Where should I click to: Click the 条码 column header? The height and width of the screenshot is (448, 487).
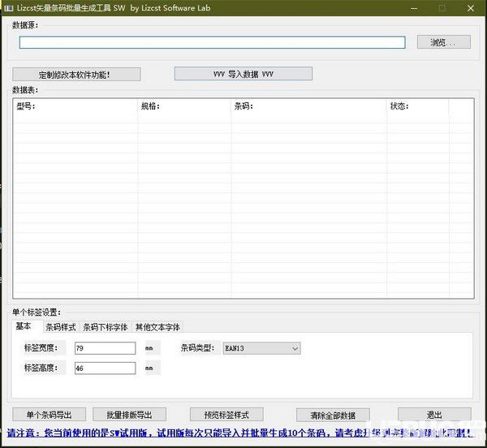308,106
